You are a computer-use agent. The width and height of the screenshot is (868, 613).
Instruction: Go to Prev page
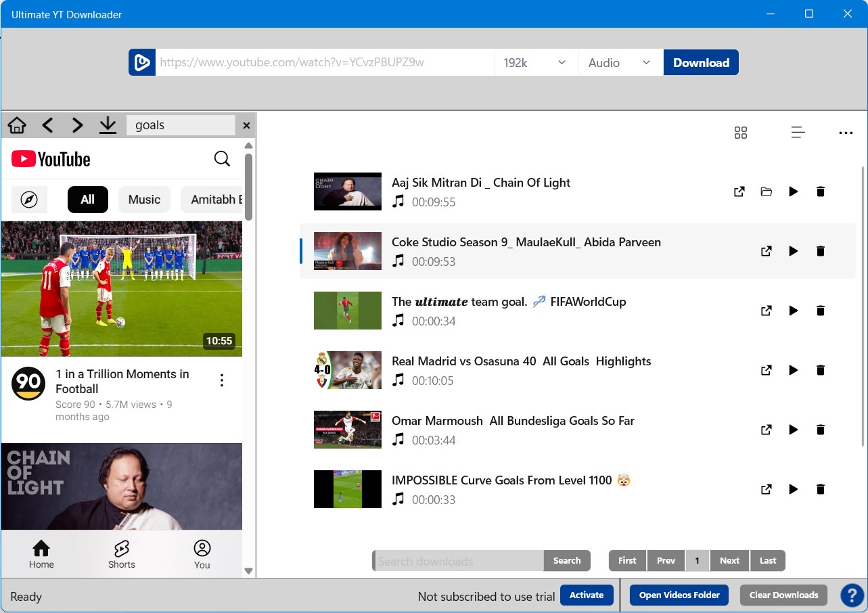tap(666, 561)
